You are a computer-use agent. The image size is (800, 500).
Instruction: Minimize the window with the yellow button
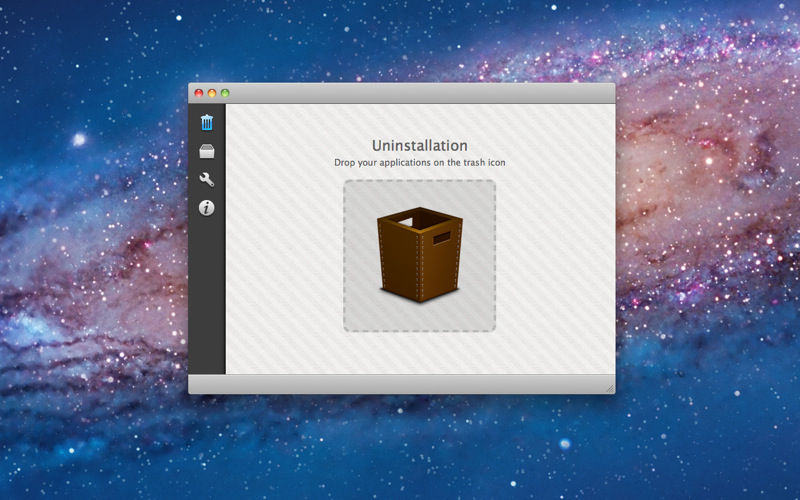(x=212, y=93)
